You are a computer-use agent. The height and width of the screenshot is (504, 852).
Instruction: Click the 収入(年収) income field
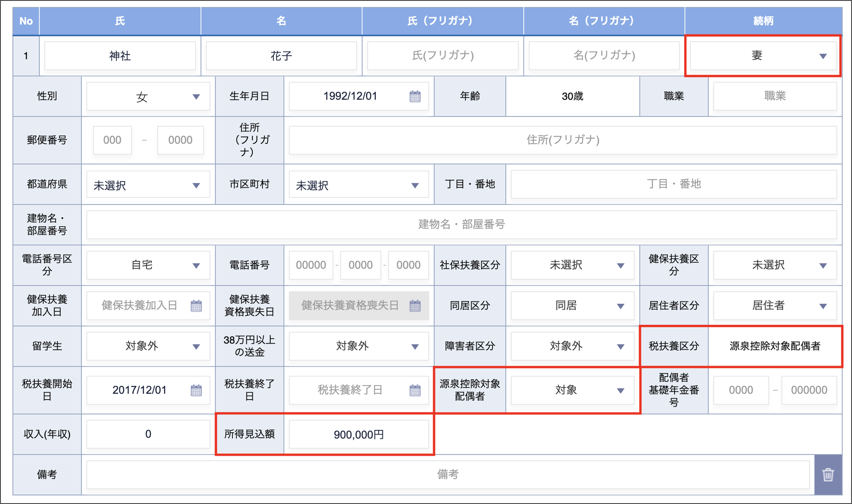[148, 434]
